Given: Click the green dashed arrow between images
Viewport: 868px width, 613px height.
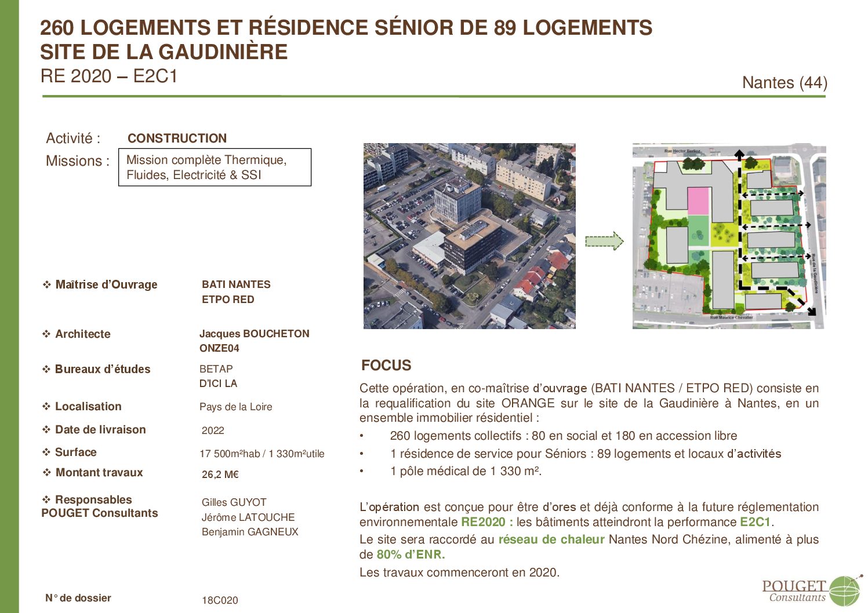Looking at the screenshot, I should pos(604,241).
